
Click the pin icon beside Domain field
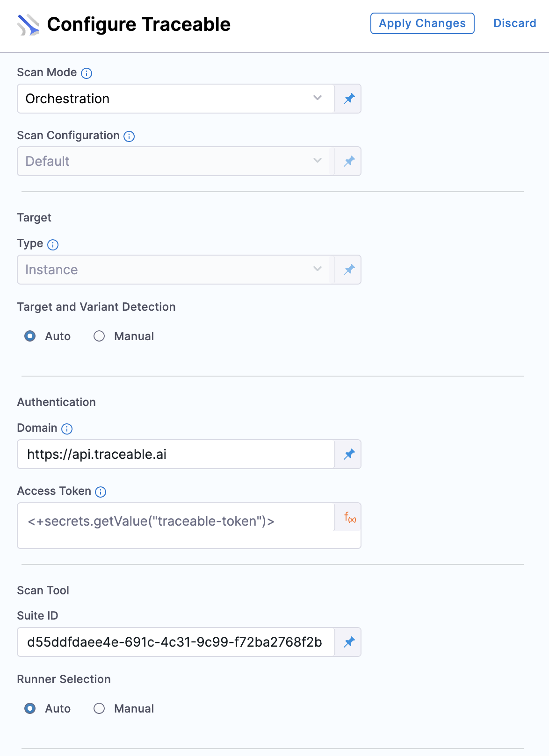(349, 454)
